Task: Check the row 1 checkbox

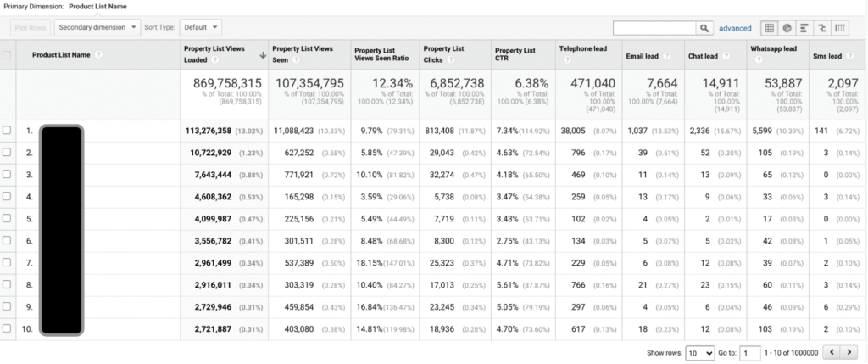Action: (x=7, y=131)
